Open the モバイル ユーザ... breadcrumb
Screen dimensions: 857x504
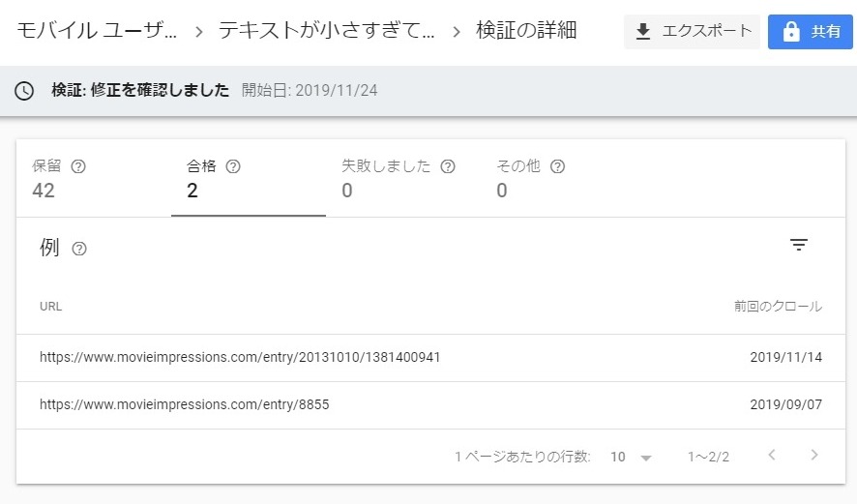click(97, 31)
